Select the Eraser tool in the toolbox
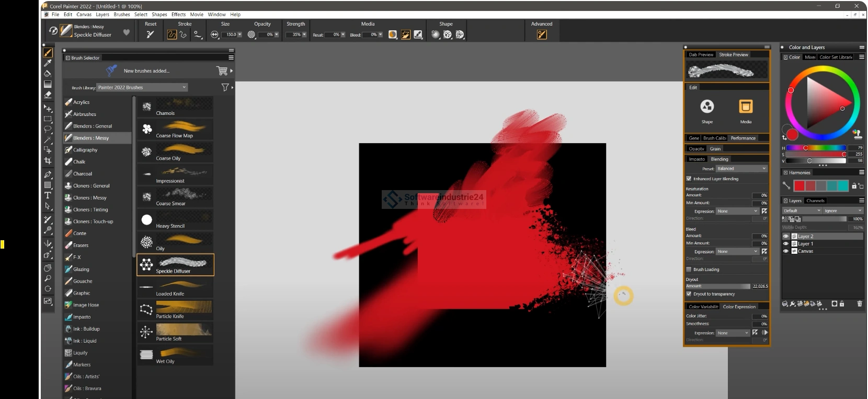This screenshot has height=399, width=868. click(x=48, y=95)
